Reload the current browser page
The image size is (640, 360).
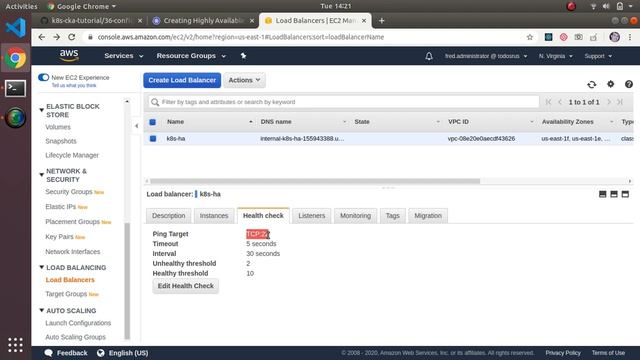(71, 37)
